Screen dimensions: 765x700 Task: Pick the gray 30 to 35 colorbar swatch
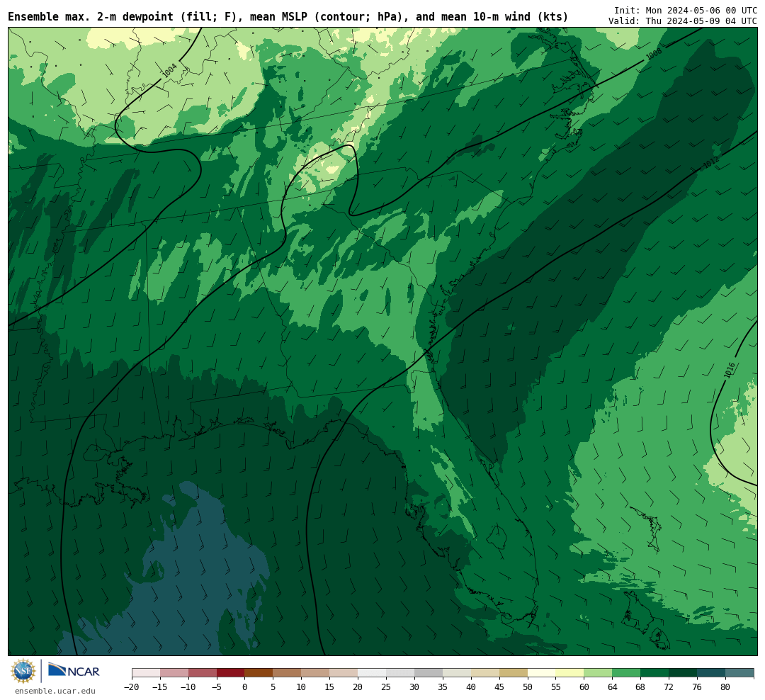coord(429,673)
